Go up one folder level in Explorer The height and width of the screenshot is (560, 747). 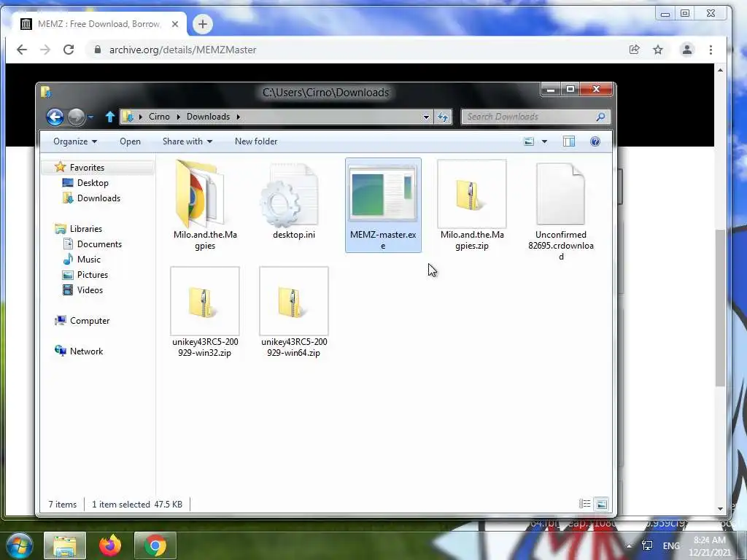pos(110,117)
